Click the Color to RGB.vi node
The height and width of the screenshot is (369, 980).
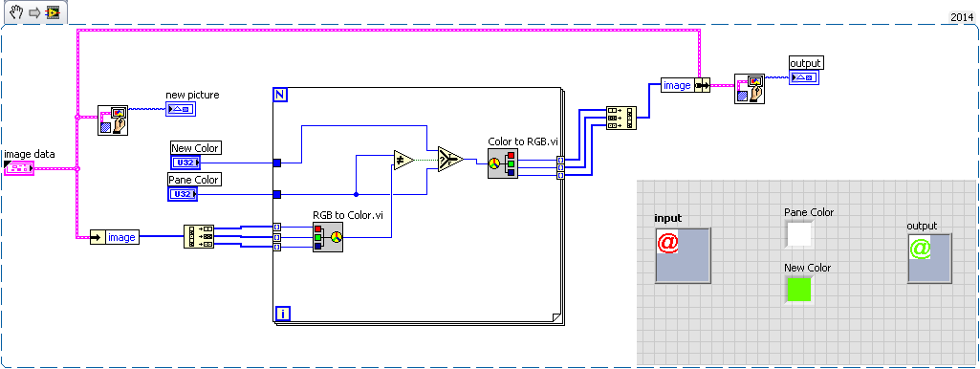click(x=503, y=163)
